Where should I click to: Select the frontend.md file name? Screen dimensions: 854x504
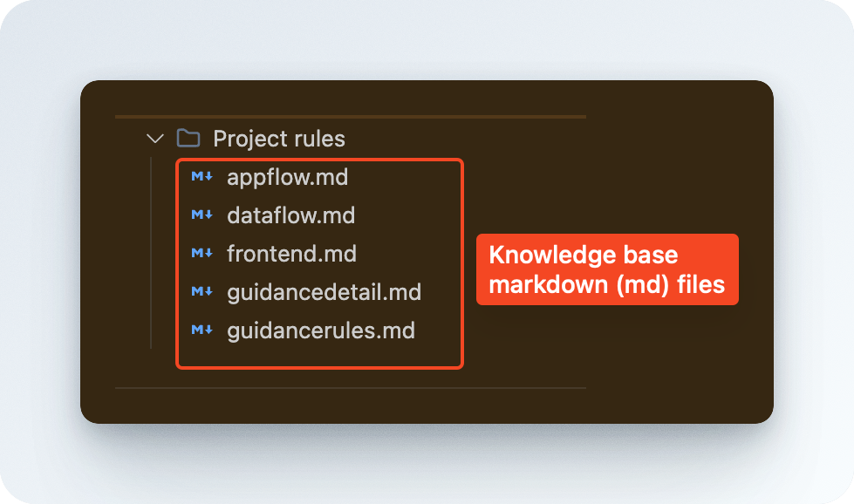click(x=292, y=254)
